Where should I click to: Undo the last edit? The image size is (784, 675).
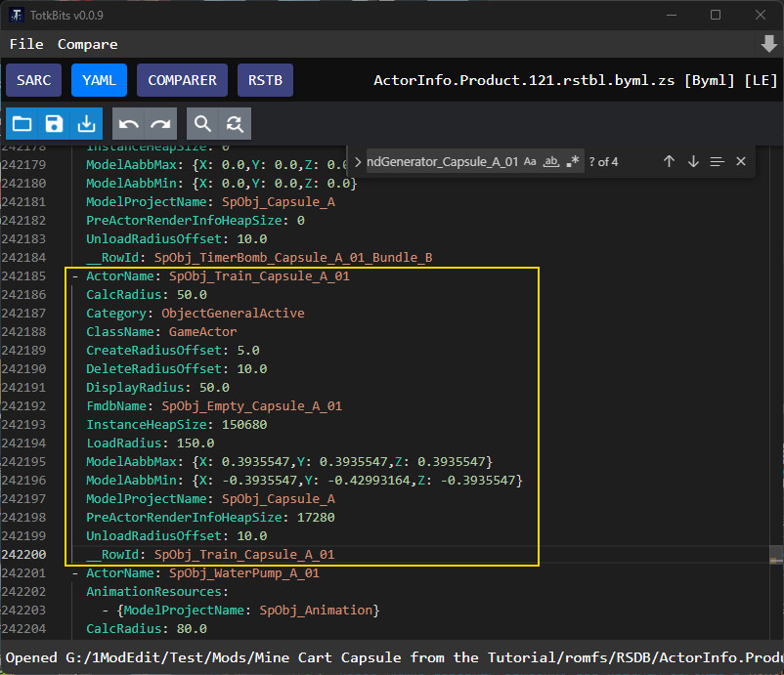tap(128, 124)
